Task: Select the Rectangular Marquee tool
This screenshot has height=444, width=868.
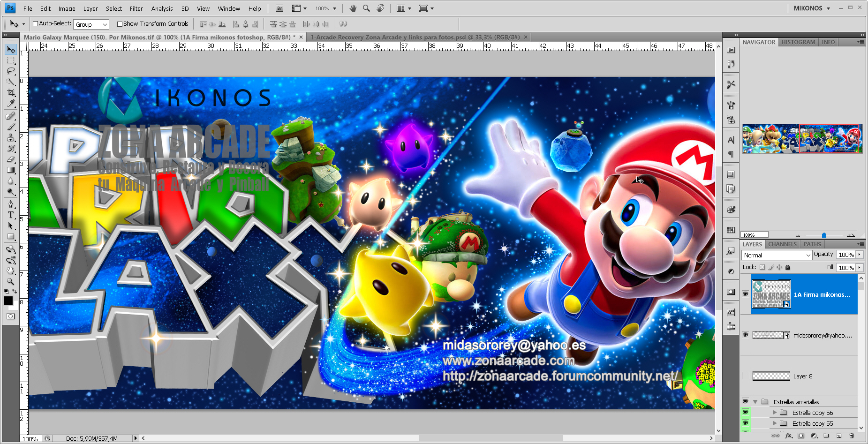Action: click(11, 60)
